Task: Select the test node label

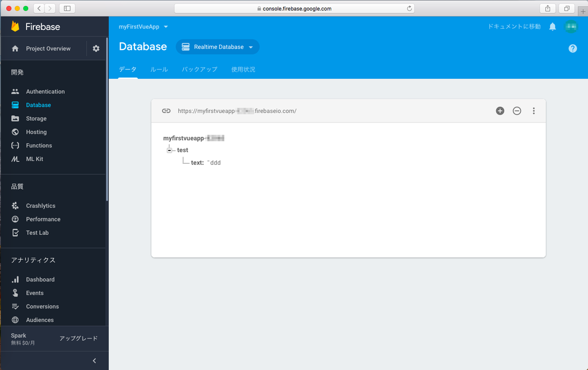Action: pyautogui.click(x=183, y=150)
